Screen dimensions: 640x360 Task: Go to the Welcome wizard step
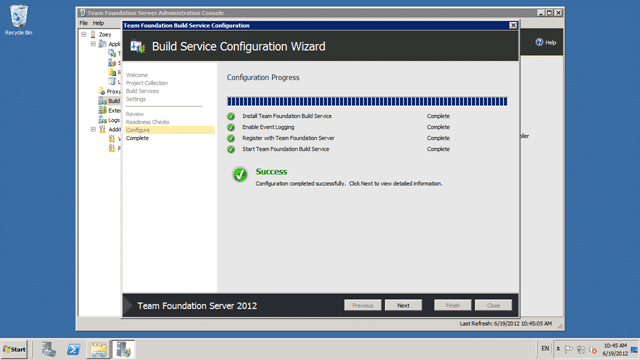137,75
